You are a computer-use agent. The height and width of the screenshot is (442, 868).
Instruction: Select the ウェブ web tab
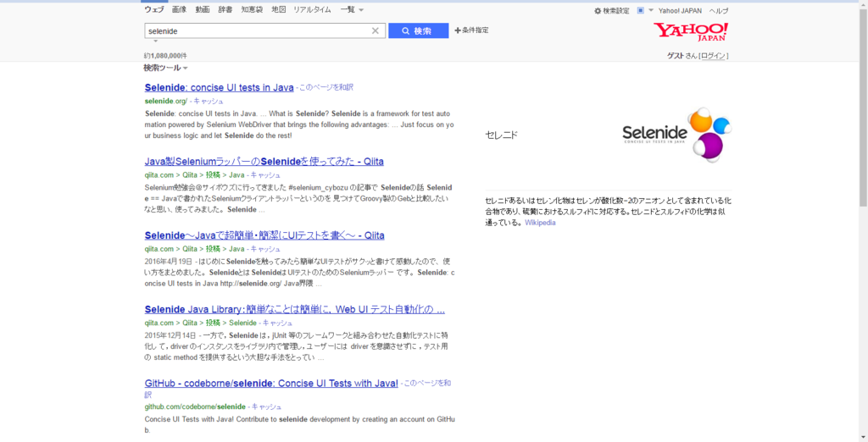[154, 9]
